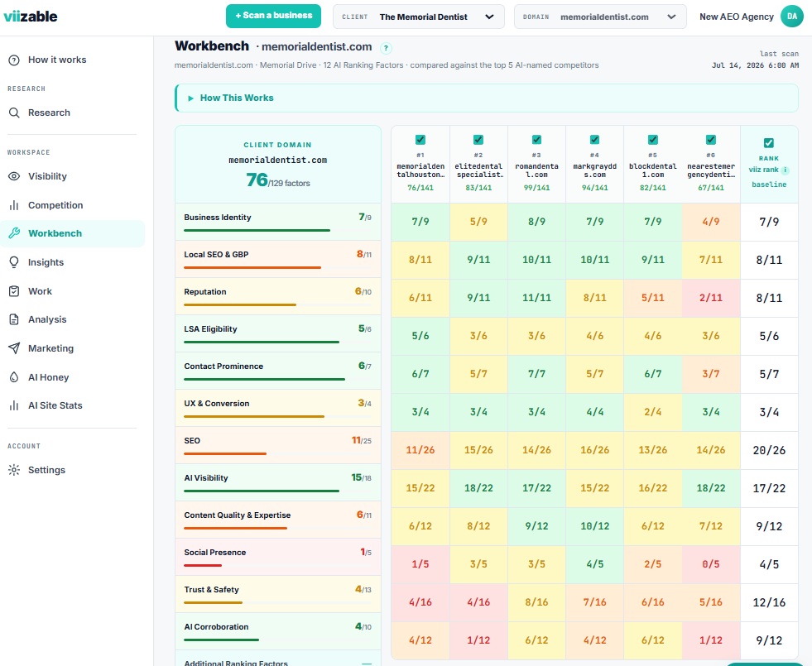This screenshot has width=812, height=666.
Task: Click the viizable logo
Action: point(31,16)
